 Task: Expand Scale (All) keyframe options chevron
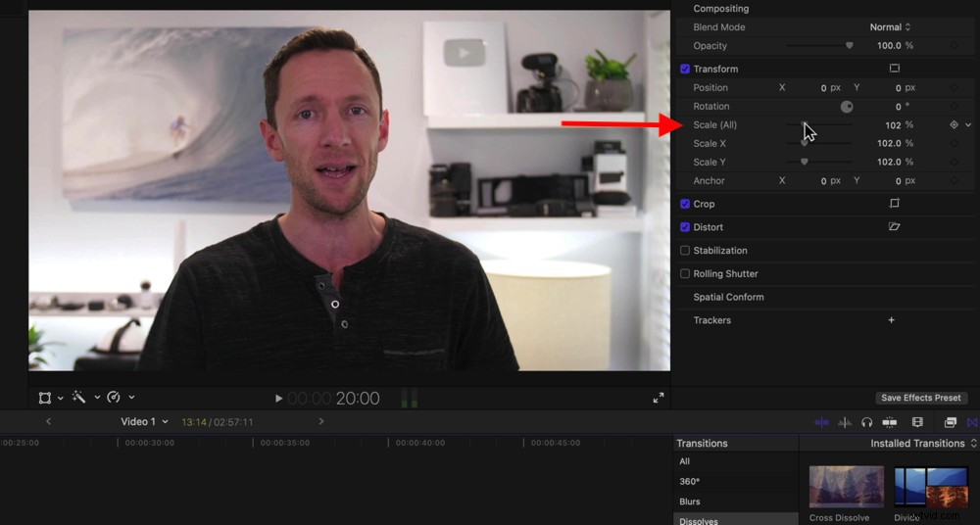click(x=968, y=125)
